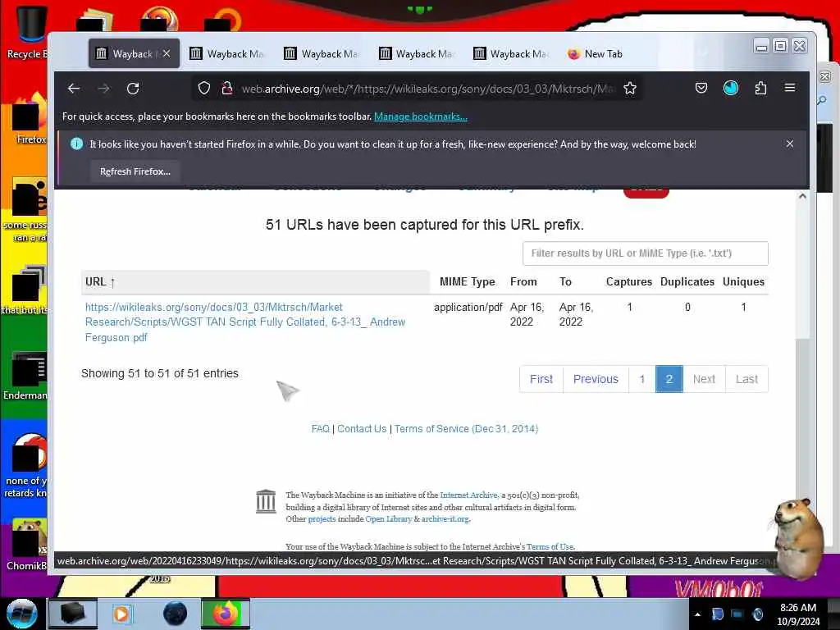Close the first Wayback Machine tab
The width and height of the screenshot is (840, 630).
pyautogui.click(x=167, y=53)
